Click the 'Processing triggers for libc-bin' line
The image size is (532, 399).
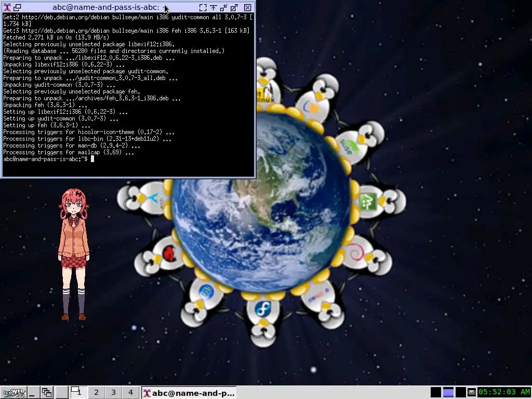point(87,139)
